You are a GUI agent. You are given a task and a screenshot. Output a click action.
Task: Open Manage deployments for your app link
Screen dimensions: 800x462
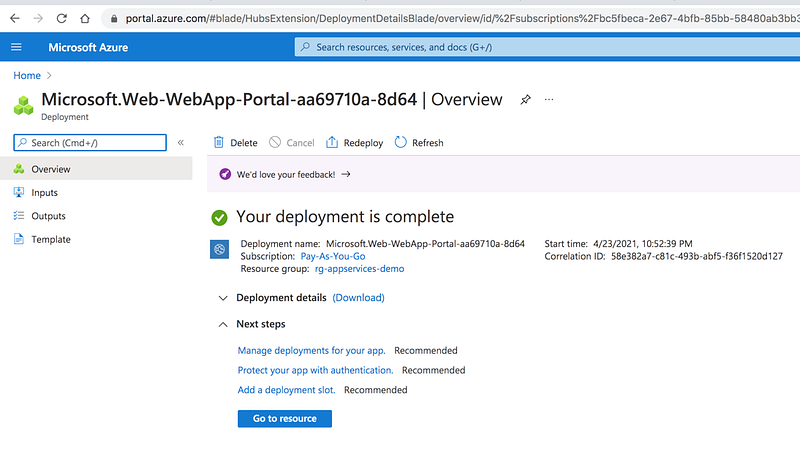(x=311, y=350)
